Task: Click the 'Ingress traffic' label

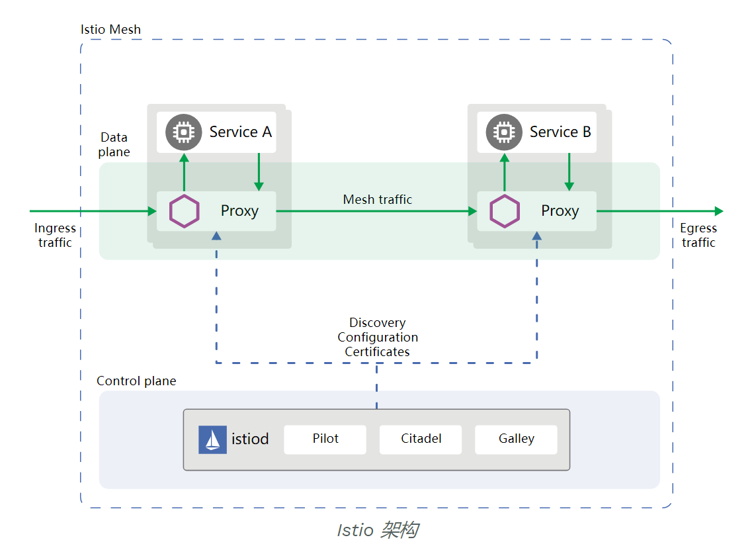Action: [55, 235]
